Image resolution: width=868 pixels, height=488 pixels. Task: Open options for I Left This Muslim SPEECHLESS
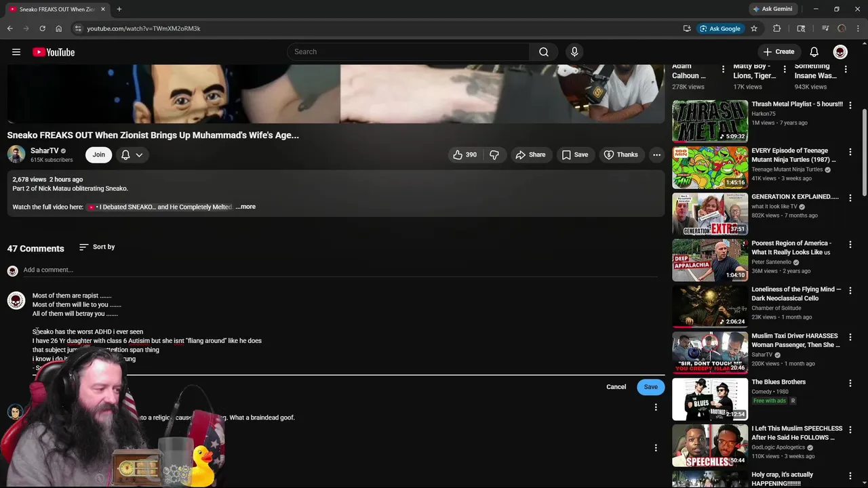click(x=850, y=430)
